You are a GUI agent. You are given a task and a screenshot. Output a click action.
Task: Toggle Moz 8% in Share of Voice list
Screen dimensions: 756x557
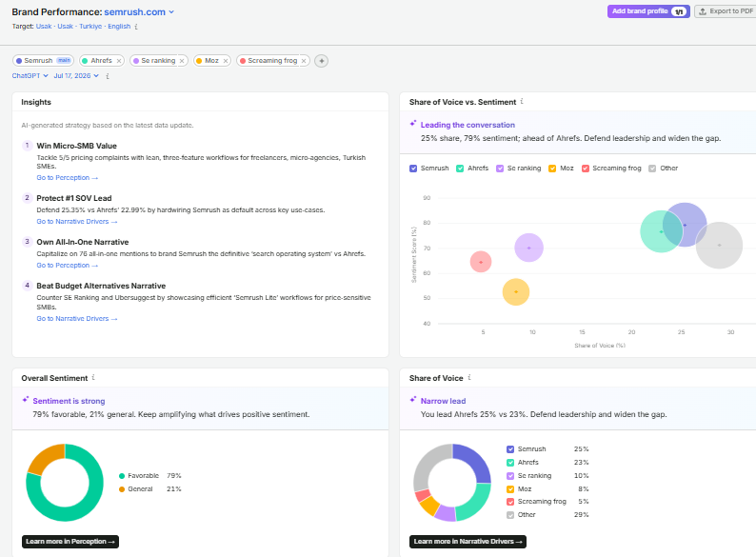coord(510,489)
